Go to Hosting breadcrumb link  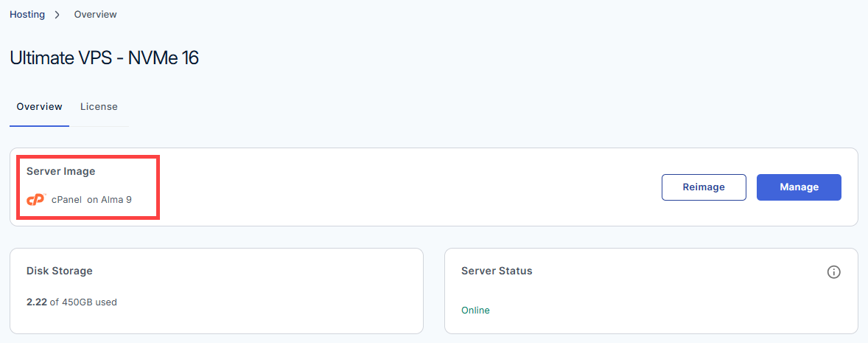[27, 15]
